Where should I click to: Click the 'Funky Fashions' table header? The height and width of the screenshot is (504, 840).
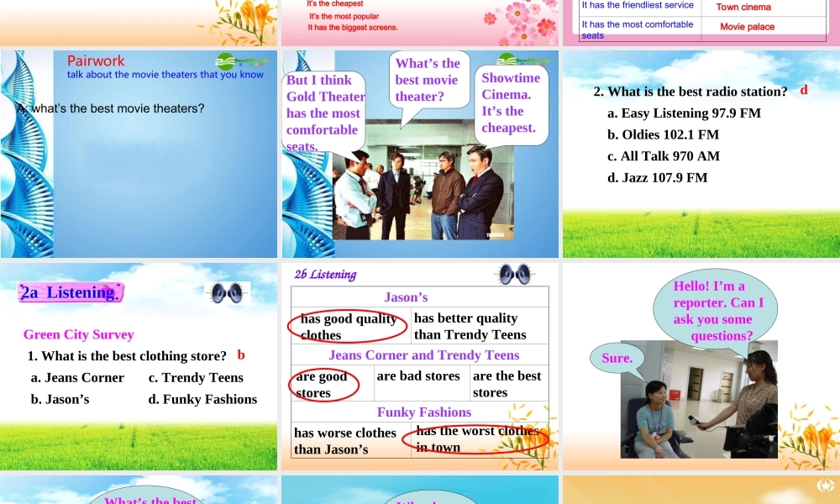(x=423, y=412)
